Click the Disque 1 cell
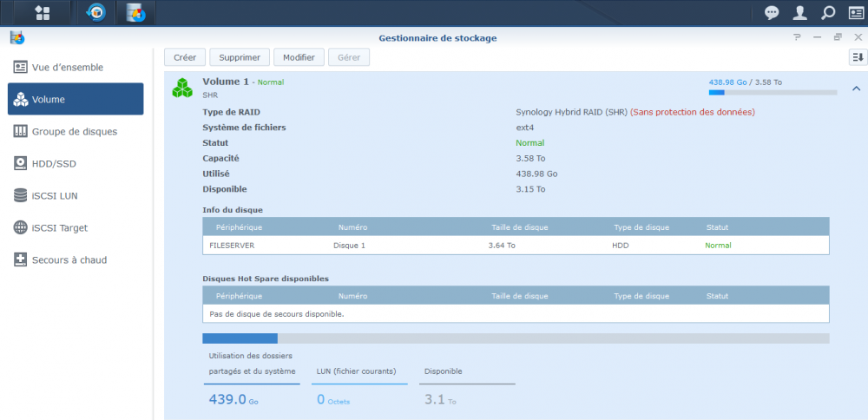 click(349, 245)
